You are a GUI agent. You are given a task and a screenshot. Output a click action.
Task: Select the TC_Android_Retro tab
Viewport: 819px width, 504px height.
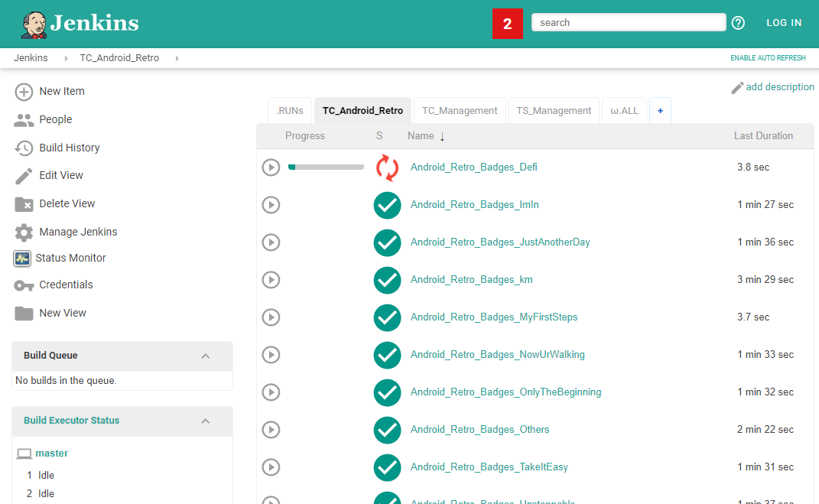point(362,111)
